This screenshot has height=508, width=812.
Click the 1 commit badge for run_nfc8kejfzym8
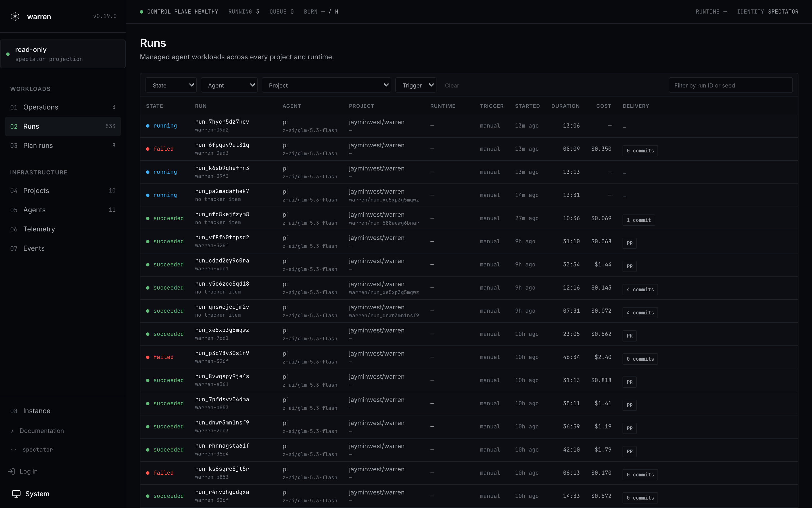coord(639,220)
